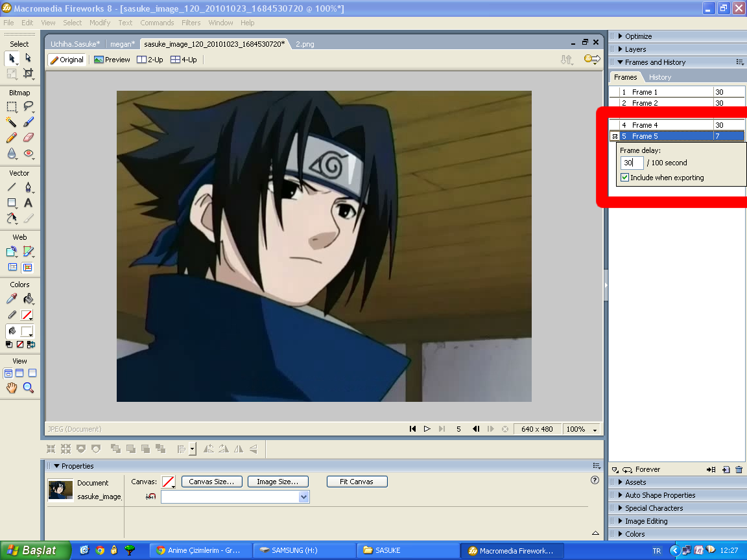Open the Modify menu
This screenshot has height=560, width=747.
click(100, 23)
